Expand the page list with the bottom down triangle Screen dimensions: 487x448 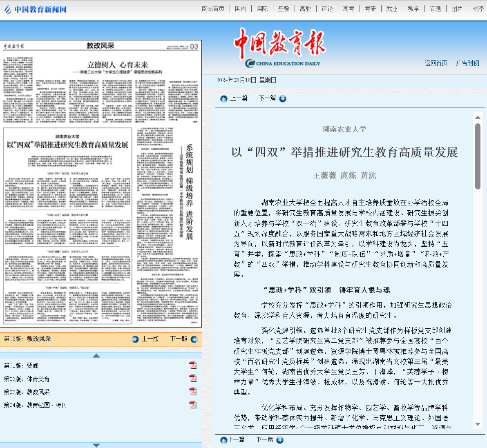(96, 445)
